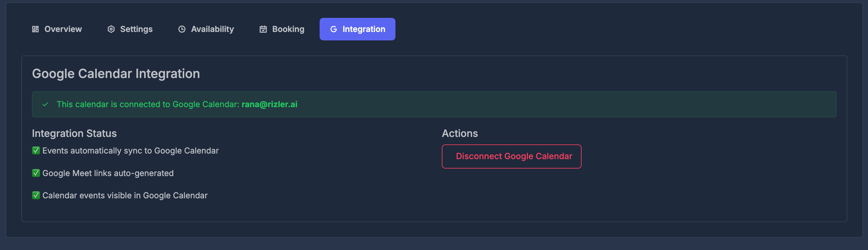Click the Google G icon
Image resolution: width=868 pixels, height=250 pixels.
(334, 29)
